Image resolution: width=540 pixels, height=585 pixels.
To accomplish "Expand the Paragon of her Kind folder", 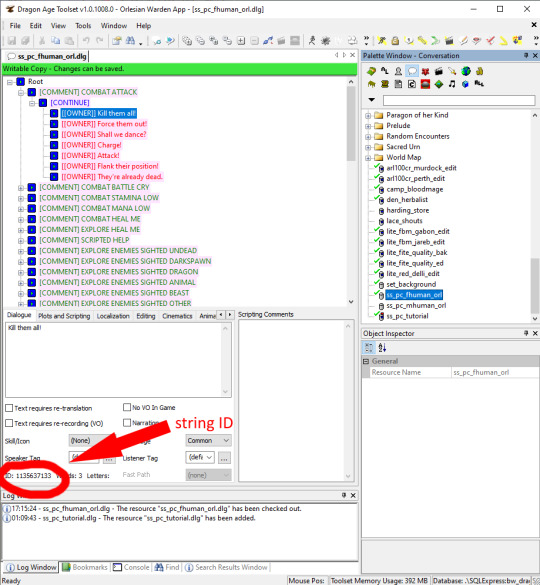I will pos(368,116).
